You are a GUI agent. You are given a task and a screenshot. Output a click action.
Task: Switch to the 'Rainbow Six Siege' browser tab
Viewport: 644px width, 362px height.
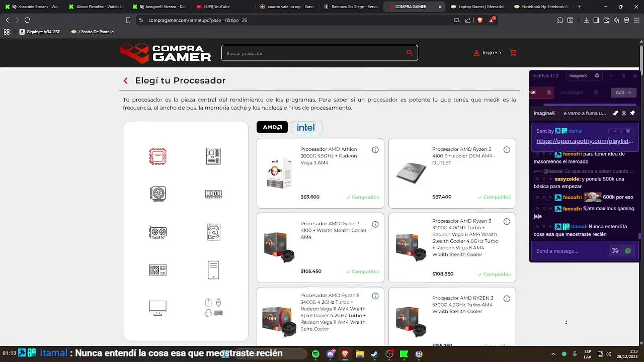pyautogui.click(x=351, y=7)
